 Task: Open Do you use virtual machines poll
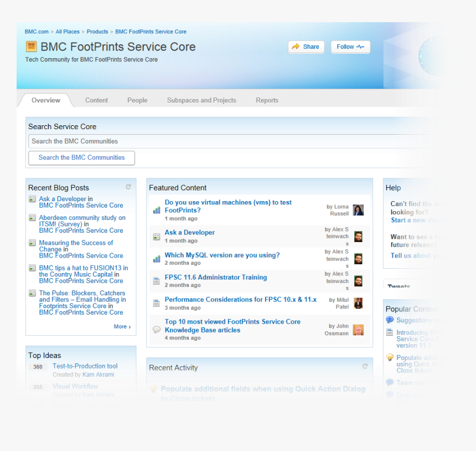pyautogui.click(x=228, y=206)
